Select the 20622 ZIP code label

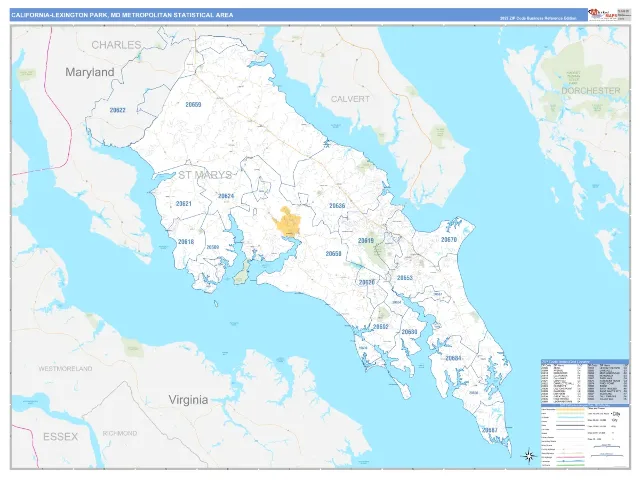click(118, 110)
